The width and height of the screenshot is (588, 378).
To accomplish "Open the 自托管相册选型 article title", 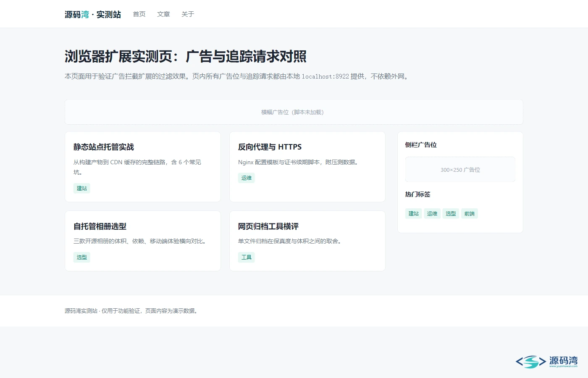I will (x=100, y=226).
